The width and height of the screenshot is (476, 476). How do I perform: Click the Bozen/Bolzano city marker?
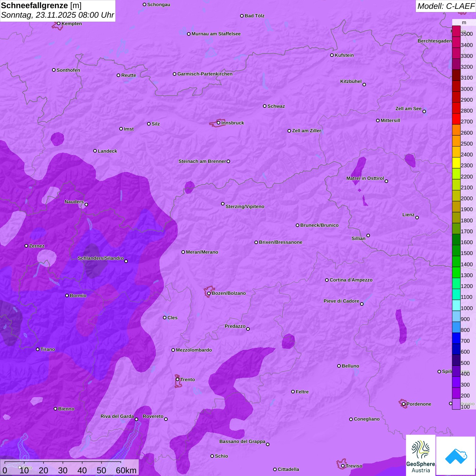click(x=209, y=293)
